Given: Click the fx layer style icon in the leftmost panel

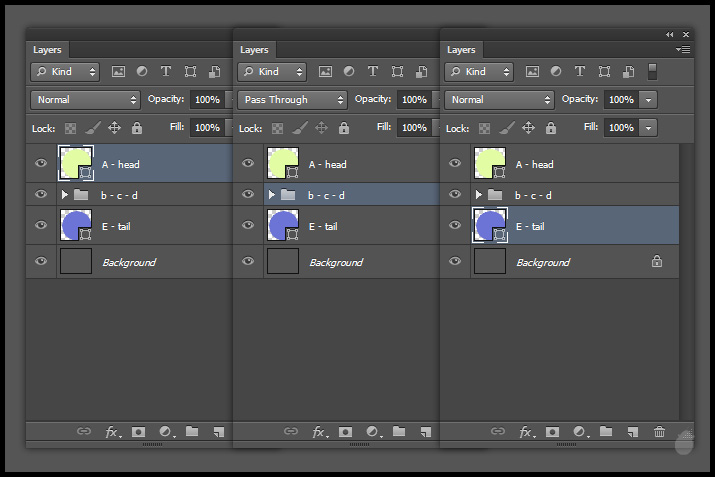Looking at the screenshot, I should (113, 432).
